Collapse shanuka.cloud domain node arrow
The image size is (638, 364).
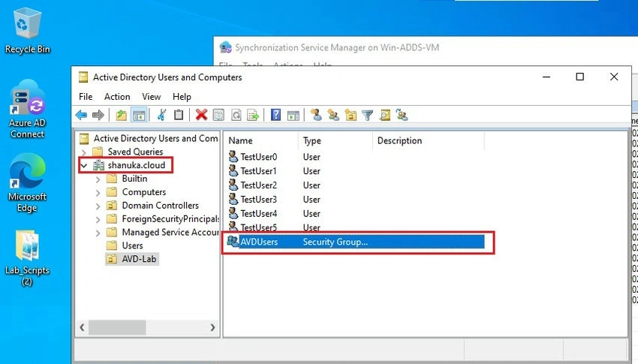click(84, 166)
